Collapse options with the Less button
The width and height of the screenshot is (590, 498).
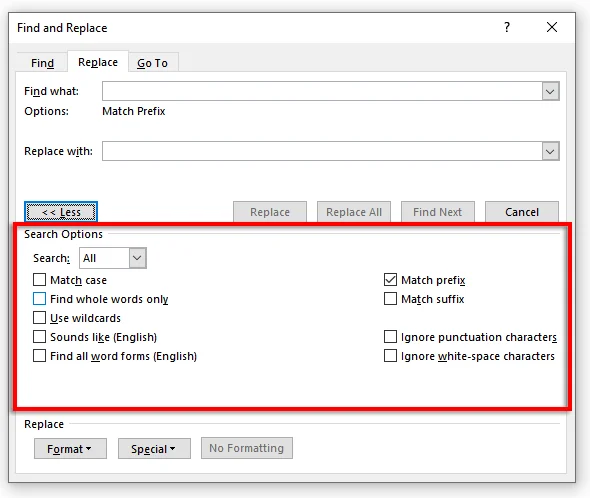coord(61,212)
